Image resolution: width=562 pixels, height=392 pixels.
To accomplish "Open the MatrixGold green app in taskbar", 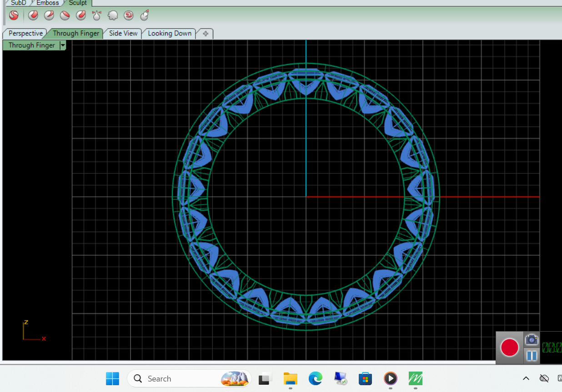I will pos(415,378).
